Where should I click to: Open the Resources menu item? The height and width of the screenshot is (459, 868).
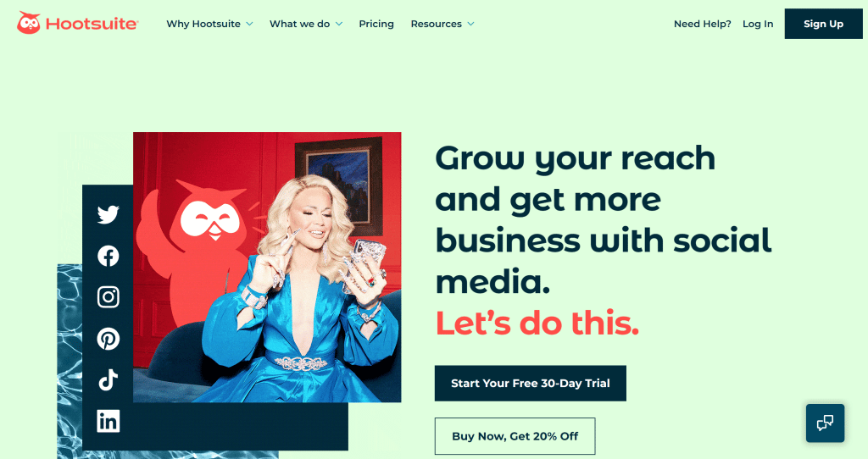437,24
